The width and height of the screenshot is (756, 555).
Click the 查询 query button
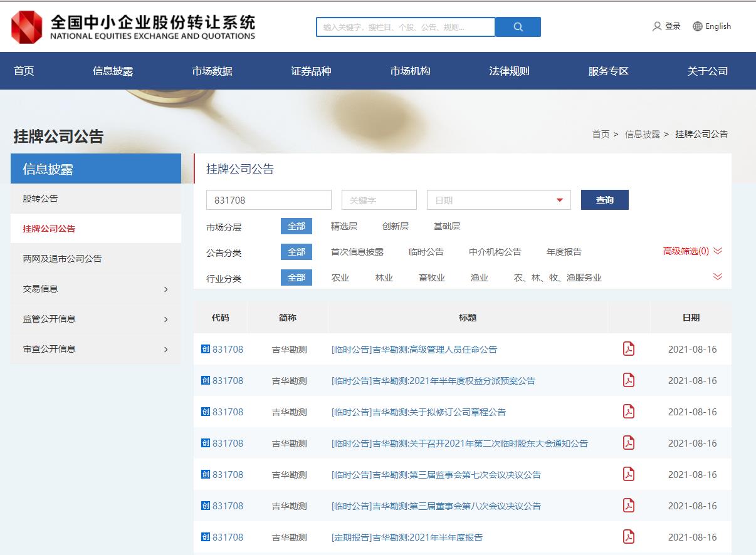[x=604, y=200]
